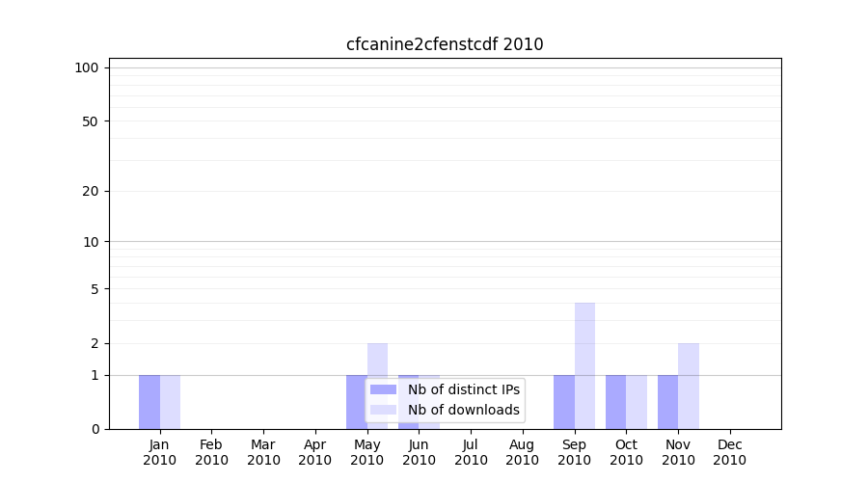Click the Nov 2010 downloads bar
The height and width of the screenshot is (482, 868).
(689, 386)
